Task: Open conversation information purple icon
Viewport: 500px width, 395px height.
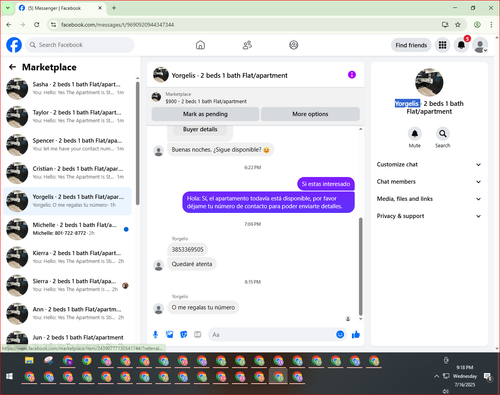Action: click(x=352, y=75)
